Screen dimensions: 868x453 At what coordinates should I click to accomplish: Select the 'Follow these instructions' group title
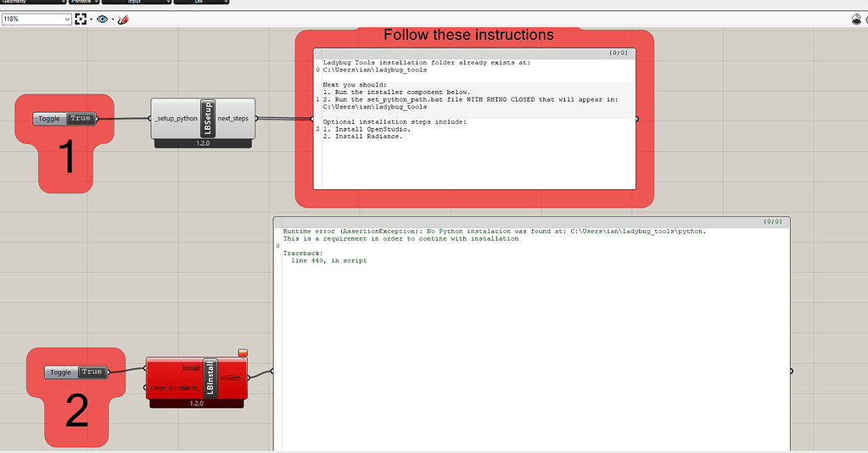click(x=468, y=35)
